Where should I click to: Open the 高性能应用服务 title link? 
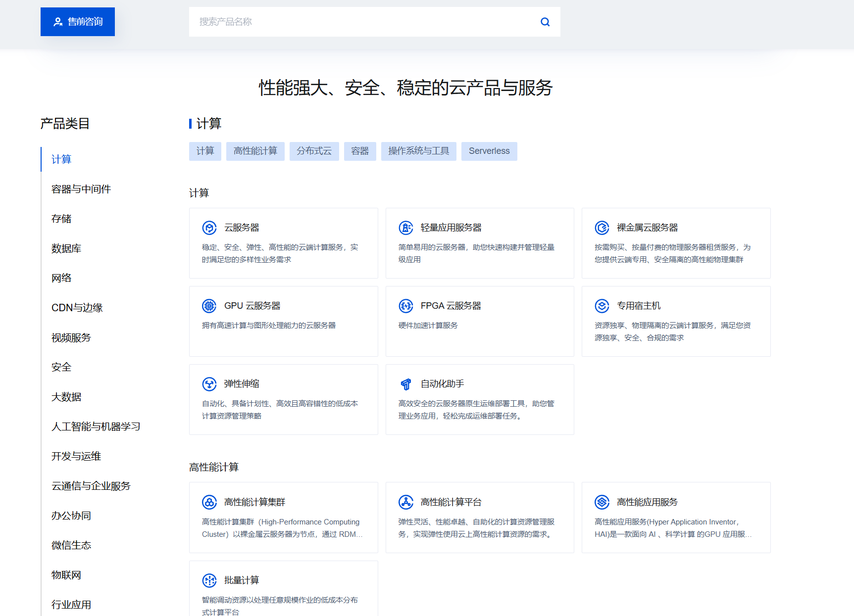pyautogui.click(x=647, y=502)
